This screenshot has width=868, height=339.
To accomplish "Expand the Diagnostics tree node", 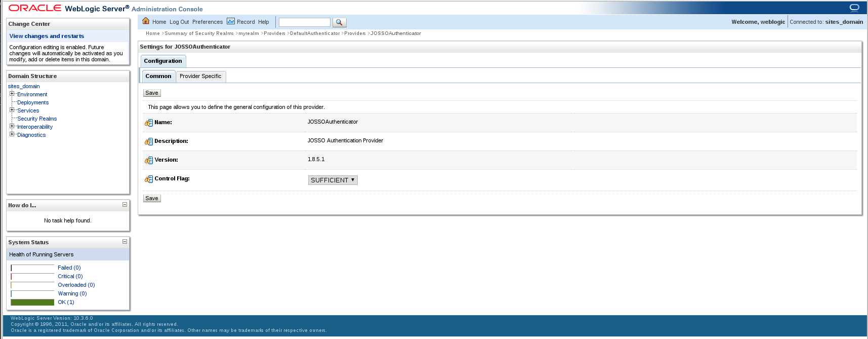I will click(12, 134).
